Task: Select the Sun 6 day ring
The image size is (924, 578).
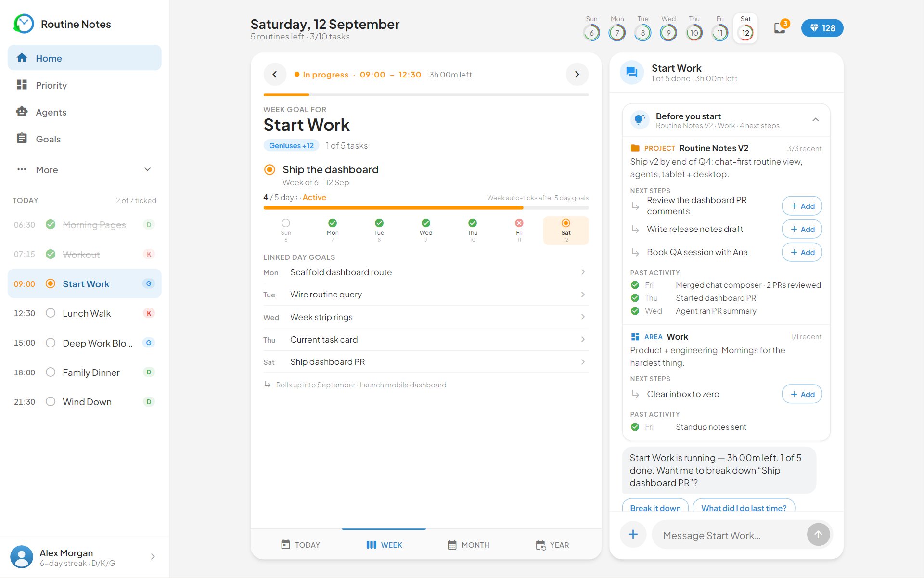Action: 591,33
